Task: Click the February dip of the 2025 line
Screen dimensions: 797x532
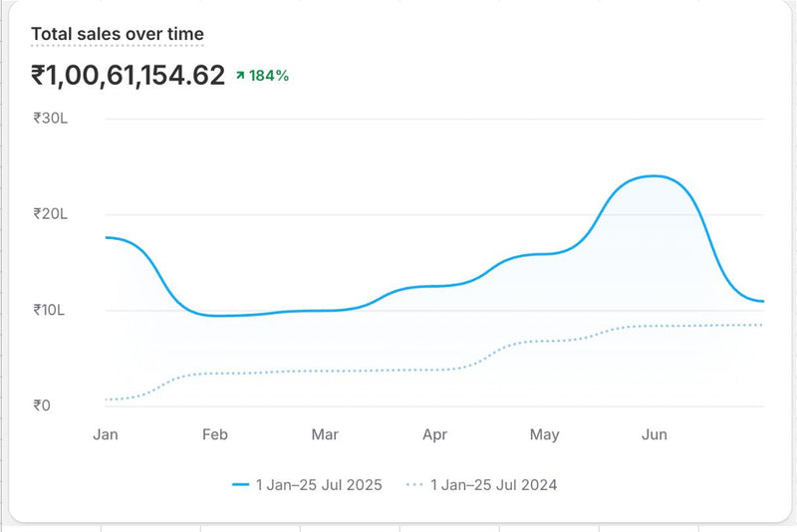Action: coord(217,316)
